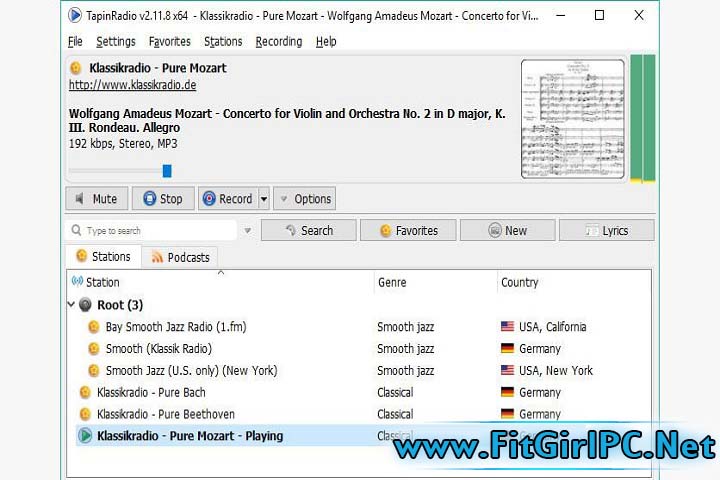Open the Options dropdown button
Image resolution: width=720 pixels, height=480 pixels.
click(x=304, y=199)
